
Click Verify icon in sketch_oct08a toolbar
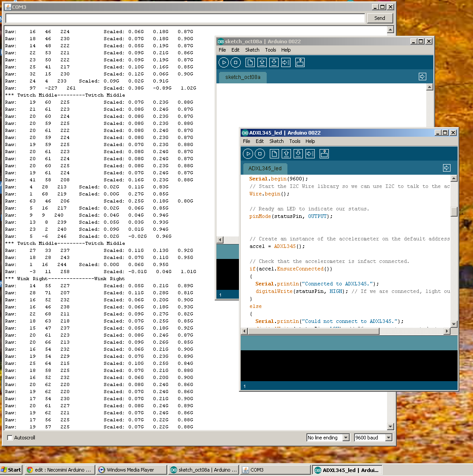click(223, 63)
